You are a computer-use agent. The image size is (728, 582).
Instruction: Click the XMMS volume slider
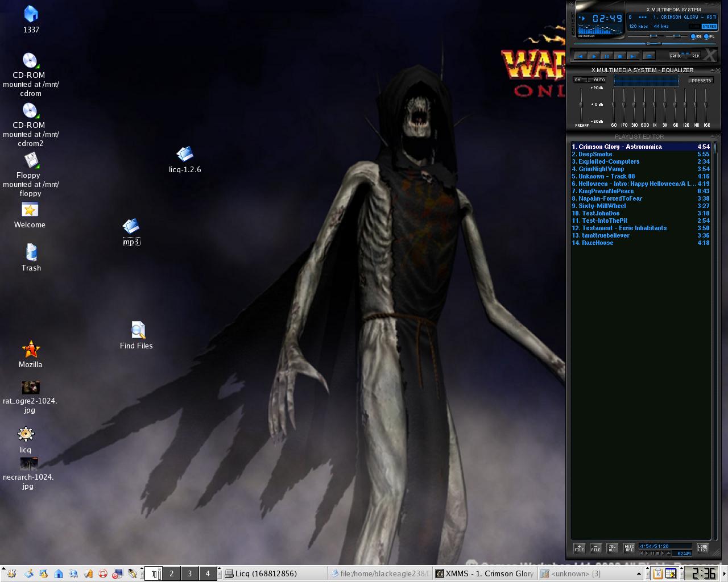coord(646,36)
